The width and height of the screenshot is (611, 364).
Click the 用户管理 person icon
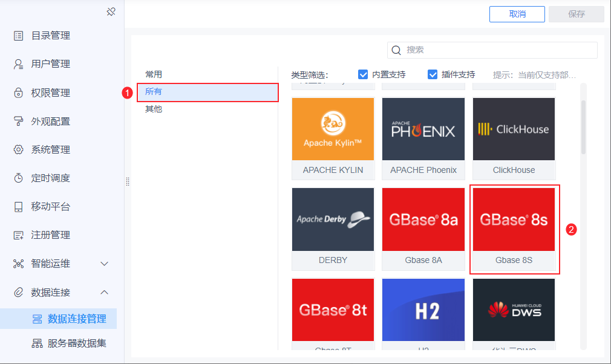tap(18, 64)
